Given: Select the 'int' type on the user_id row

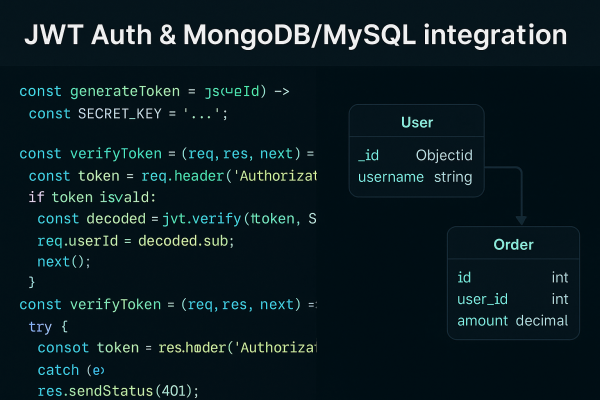Looking at the screenshot, I should [x=560, y=299].
